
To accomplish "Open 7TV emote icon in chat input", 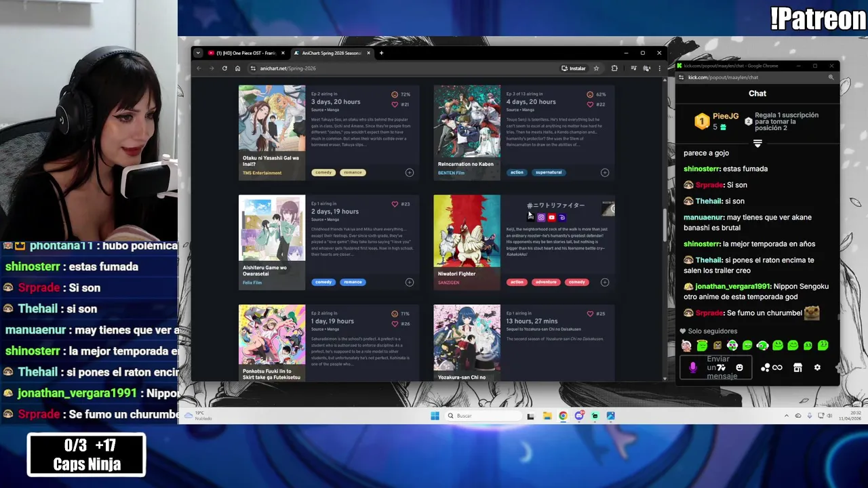I will (722, 367).
